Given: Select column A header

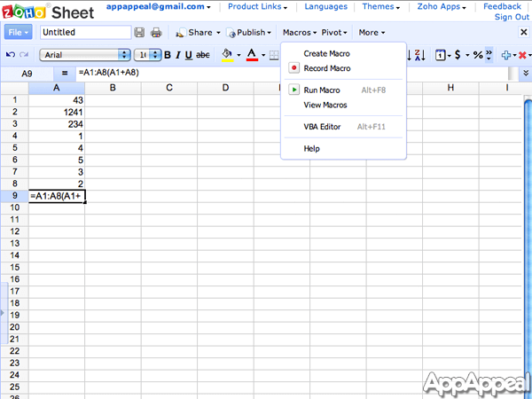Looking at the screenshot, I should point(57,88).
